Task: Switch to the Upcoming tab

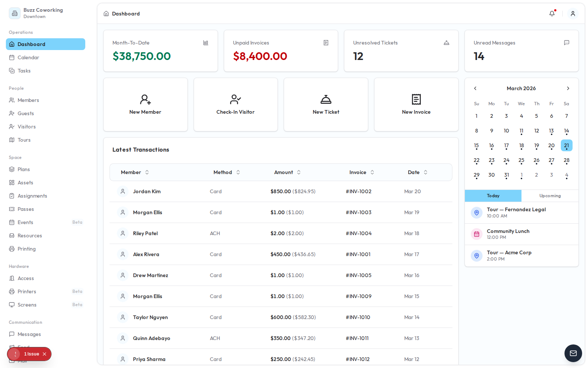Action: click(x=550, y=195)
